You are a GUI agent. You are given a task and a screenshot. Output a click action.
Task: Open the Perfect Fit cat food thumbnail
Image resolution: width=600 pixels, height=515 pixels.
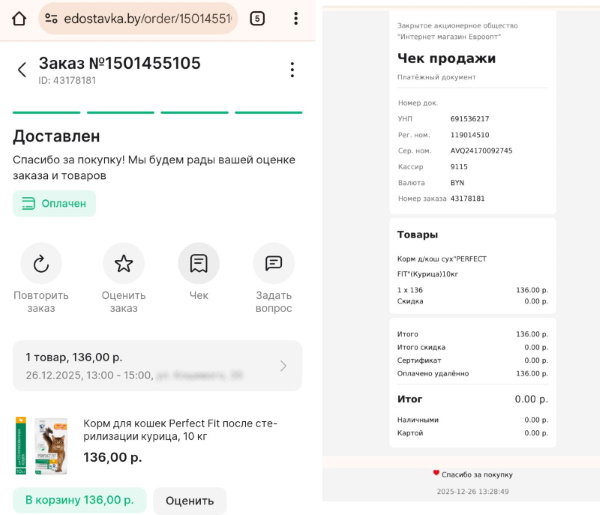[41, 445]
